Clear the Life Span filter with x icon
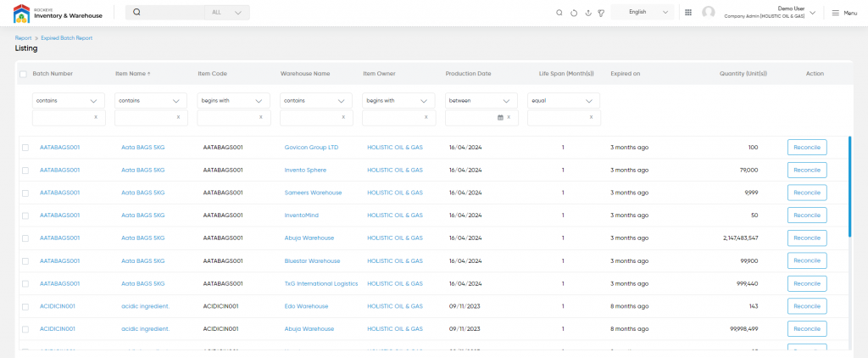The width and height of the screenshot is (868, 358). coord(591,117)
